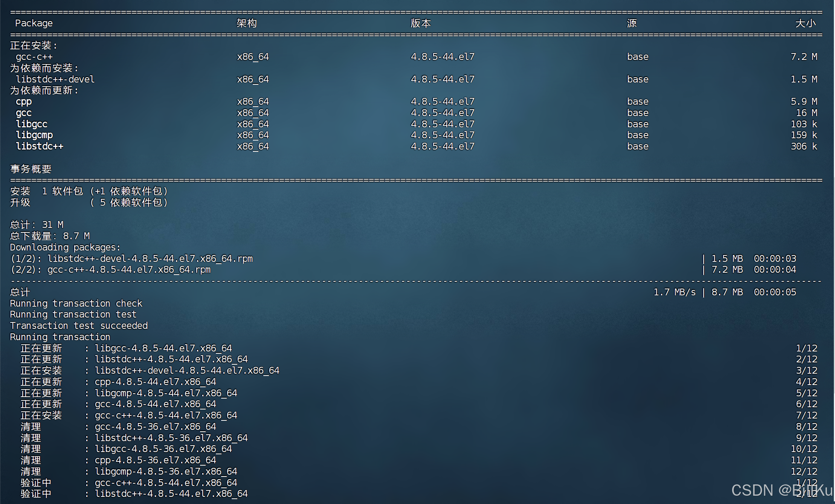The height and width of the screenshot is (504, 835).
Task: Click '验证中 : libstdc++-4.8.5-44' line
Action: [x=134, y=494]
